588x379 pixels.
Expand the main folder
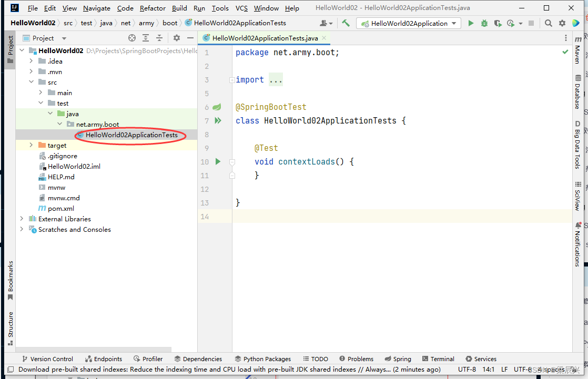pyautogui.click(x=41, y=92)
